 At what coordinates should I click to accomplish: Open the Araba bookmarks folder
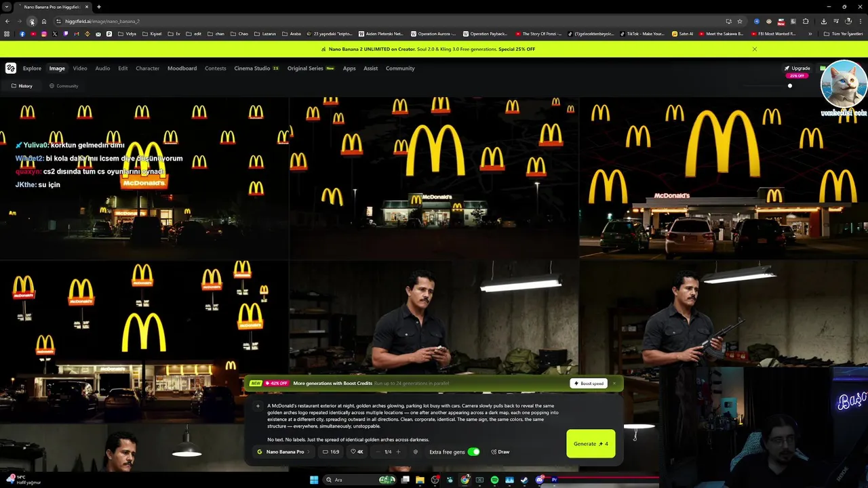291,34
